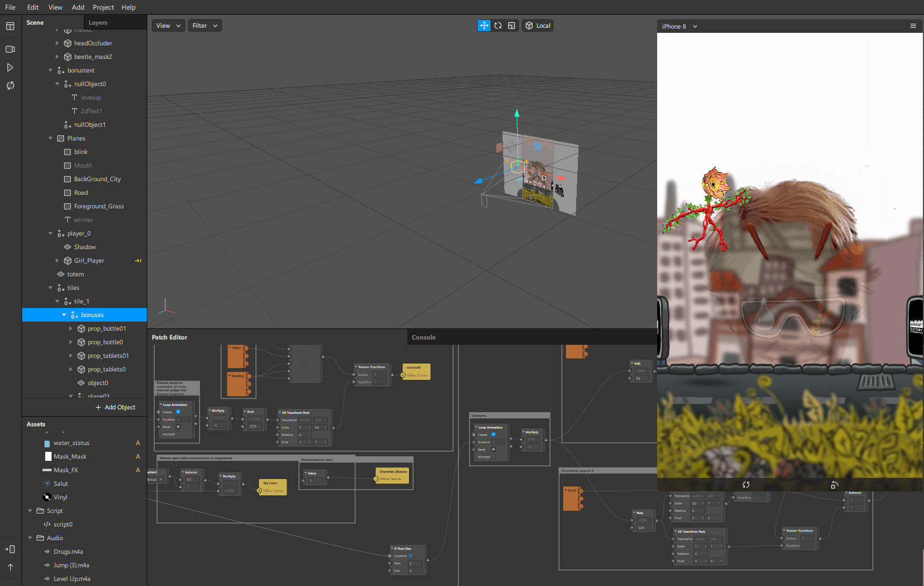Image resolution: width=924 pixels, height=586 pixels.
Task: Expand the prop_bottle01 object
Action: point(71,328)
